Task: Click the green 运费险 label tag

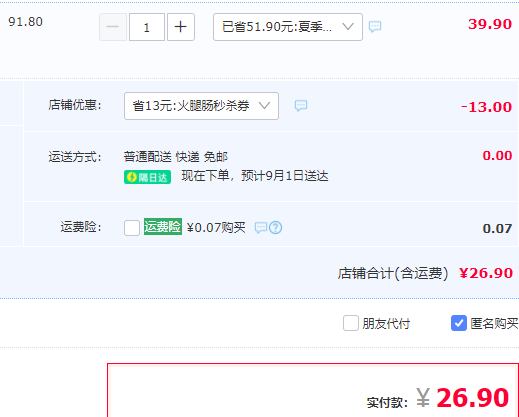Action: point(163,227)
